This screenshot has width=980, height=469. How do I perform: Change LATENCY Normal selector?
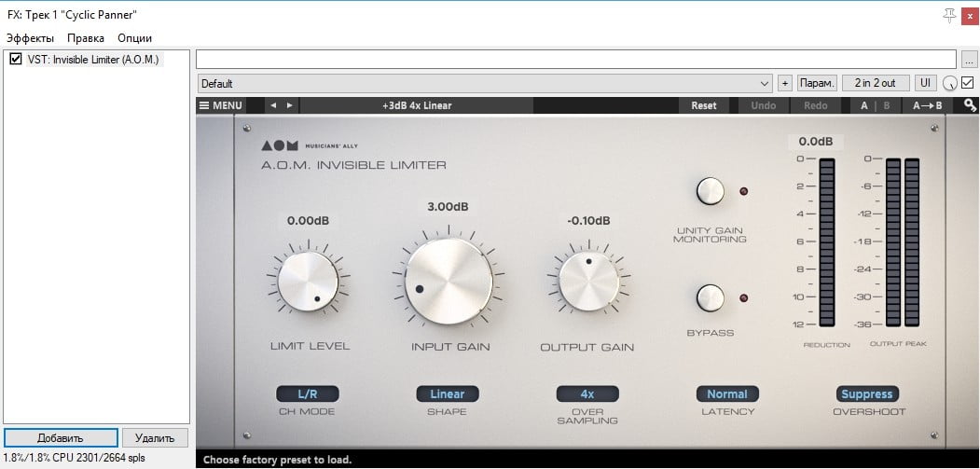click(727, 394)
